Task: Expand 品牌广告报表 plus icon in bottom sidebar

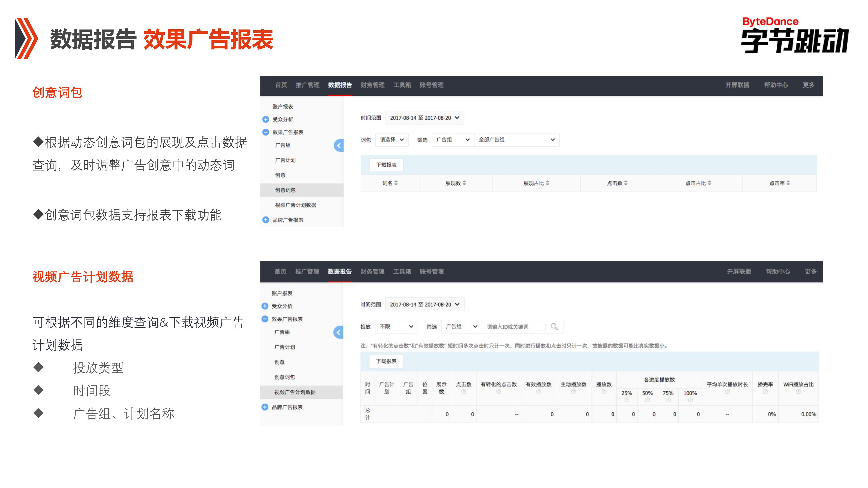Action: (265, 407)
